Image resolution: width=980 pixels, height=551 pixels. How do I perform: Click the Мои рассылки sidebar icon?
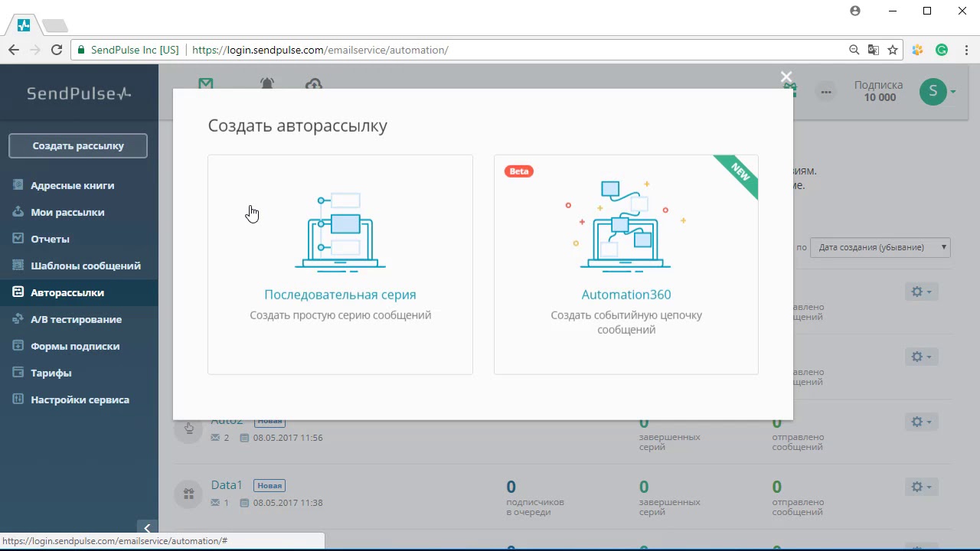[x=18, y=212]
